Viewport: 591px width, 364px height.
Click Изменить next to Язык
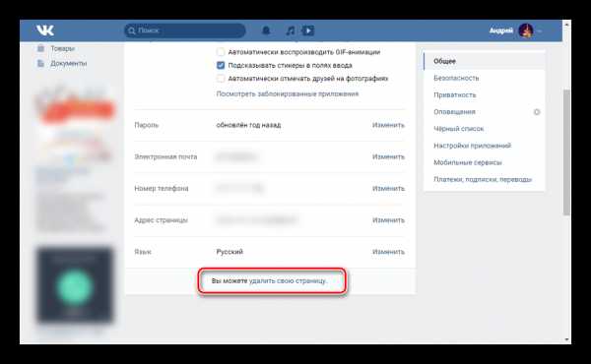tap(388, 252)
